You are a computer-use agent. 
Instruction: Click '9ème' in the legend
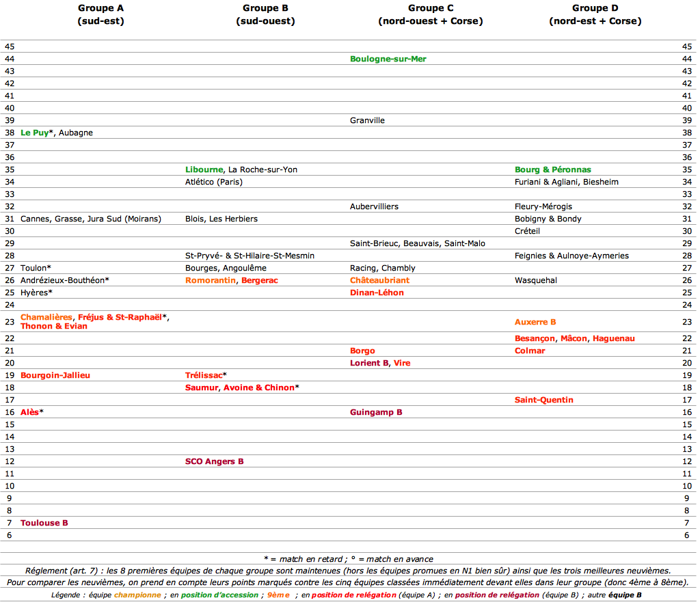click(x=279, y=595)
